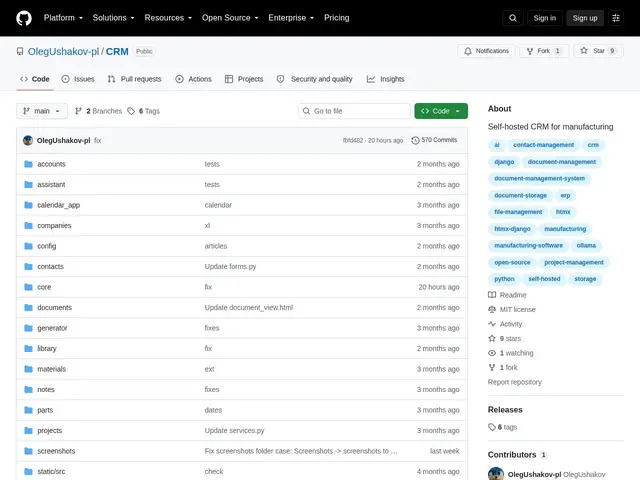Open the materials folder icon
The image size is (640, 480).
coord(28,369)
